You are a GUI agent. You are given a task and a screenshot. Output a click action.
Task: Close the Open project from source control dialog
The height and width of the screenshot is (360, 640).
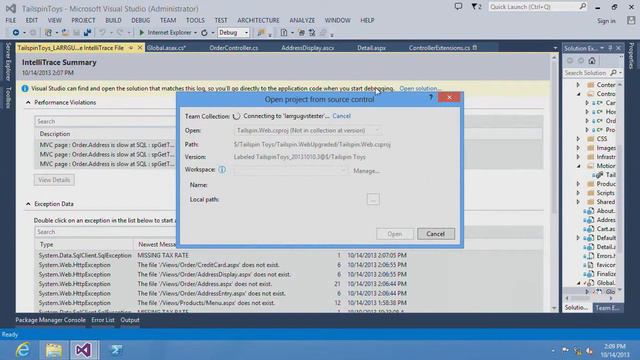(449, 97)
